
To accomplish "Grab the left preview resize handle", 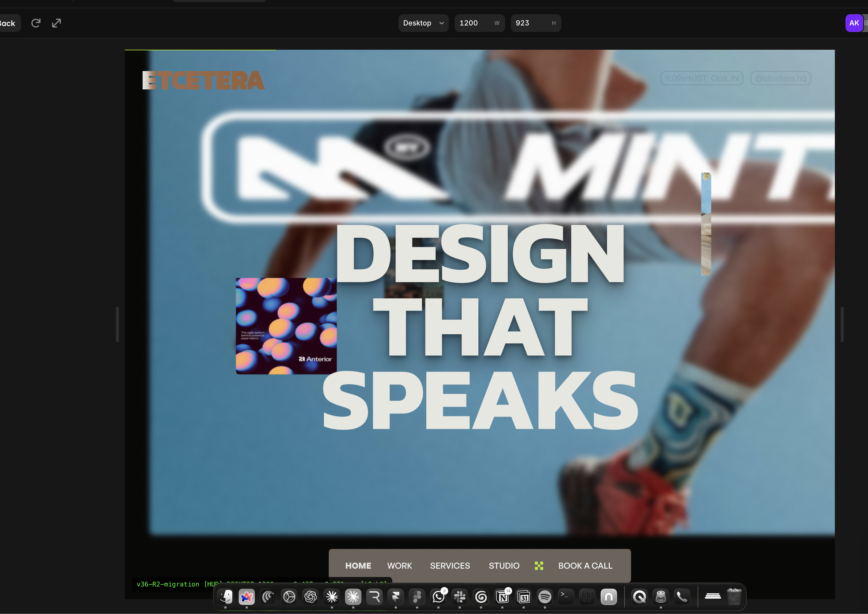I will (117, 324).
